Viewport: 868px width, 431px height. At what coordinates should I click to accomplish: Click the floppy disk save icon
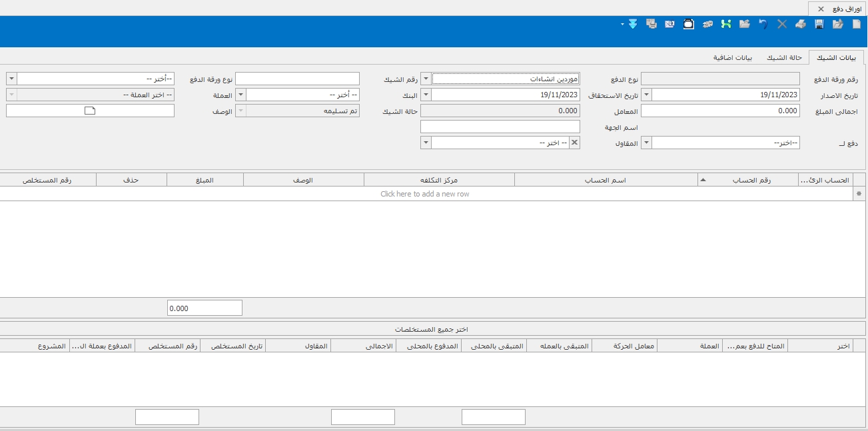coord(819,24)
